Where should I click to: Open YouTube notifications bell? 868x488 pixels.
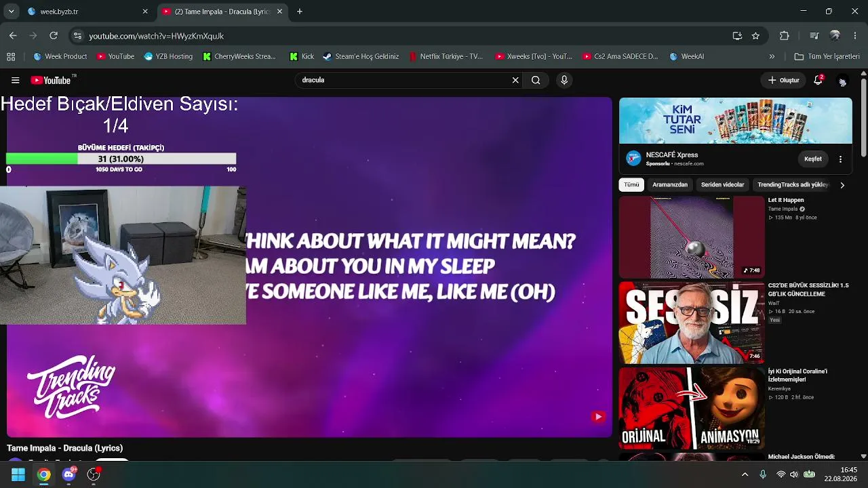point(818,80)
